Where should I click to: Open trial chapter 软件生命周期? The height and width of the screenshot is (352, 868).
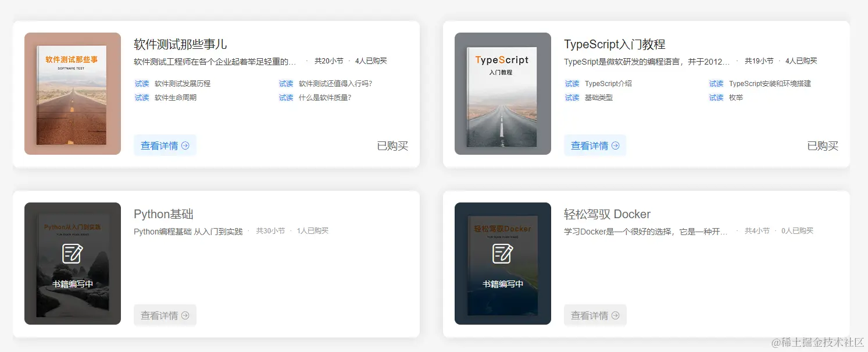point(176,98)
